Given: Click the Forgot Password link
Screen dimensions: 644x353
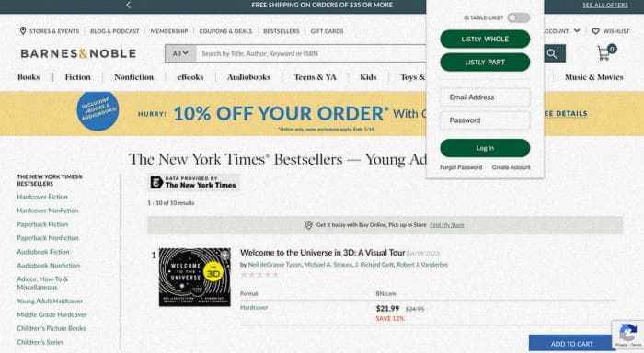Looking at the screenshot, I should coord(461,167).
